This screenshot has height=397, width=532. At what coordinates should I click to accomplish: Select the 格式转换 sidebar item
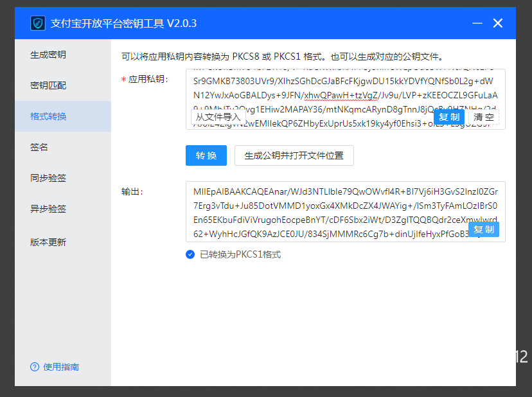click(x=48, y=116)
